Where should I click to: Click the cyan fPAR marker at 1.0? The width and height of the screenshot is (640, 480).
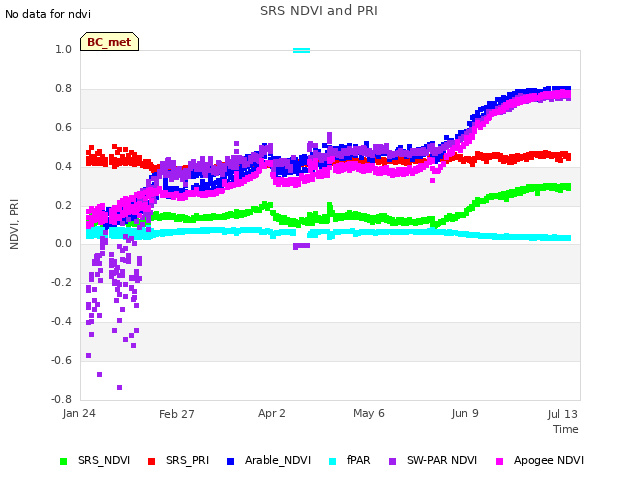[x=302, y=51]
